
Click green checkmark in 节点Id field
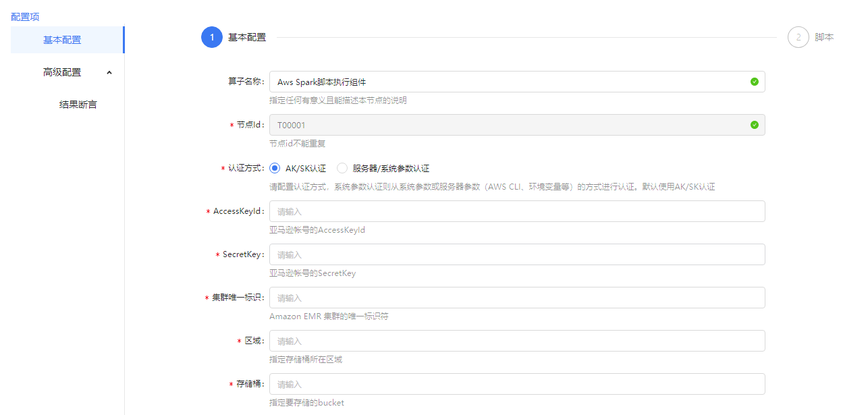pyautogui.click(x=754, y=125)
